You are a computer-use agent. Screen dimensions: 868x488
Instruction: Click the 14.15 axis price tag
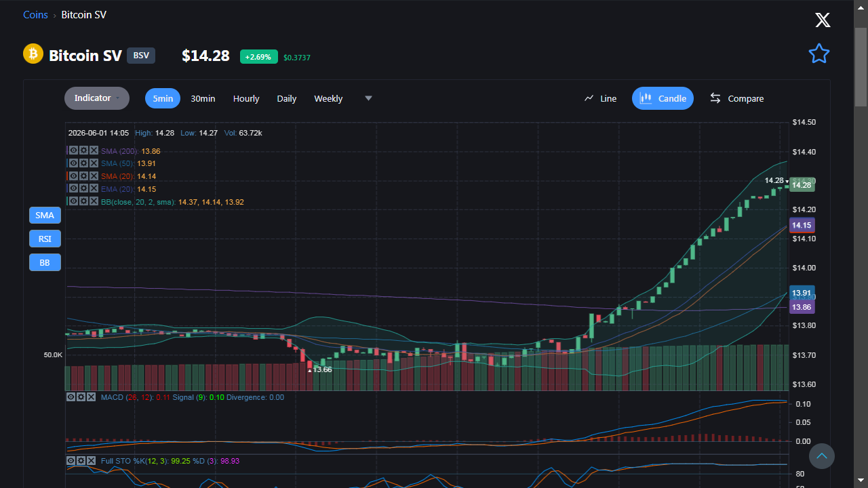pos(802,225)
